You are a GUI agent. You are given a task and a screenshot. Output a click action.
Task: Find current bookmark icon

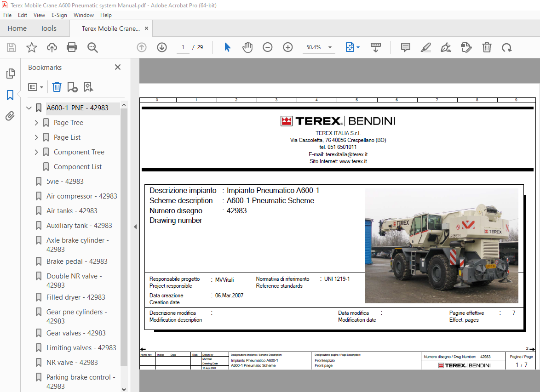[88, 87]
